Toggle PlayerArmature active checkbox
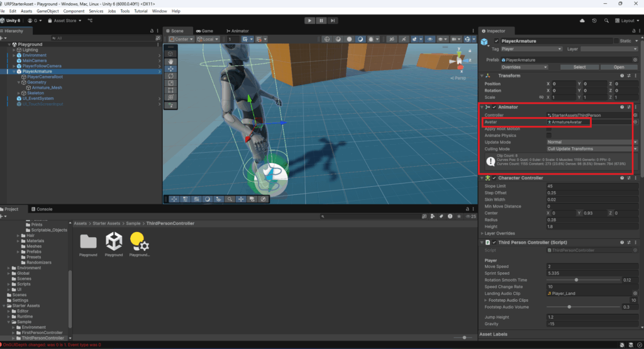Viewport: 644px width, 349px height. pos(497,41)
